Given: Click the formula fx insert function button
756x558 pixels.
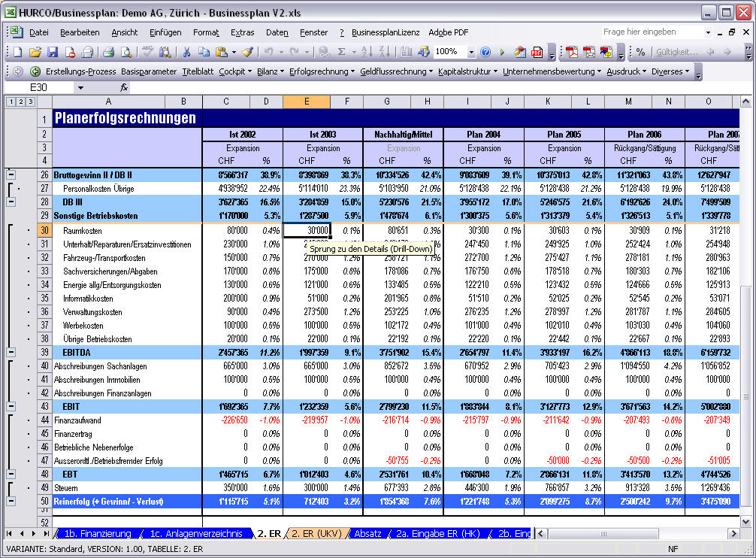Looking at the screenshot, I should tap(124, 88).
